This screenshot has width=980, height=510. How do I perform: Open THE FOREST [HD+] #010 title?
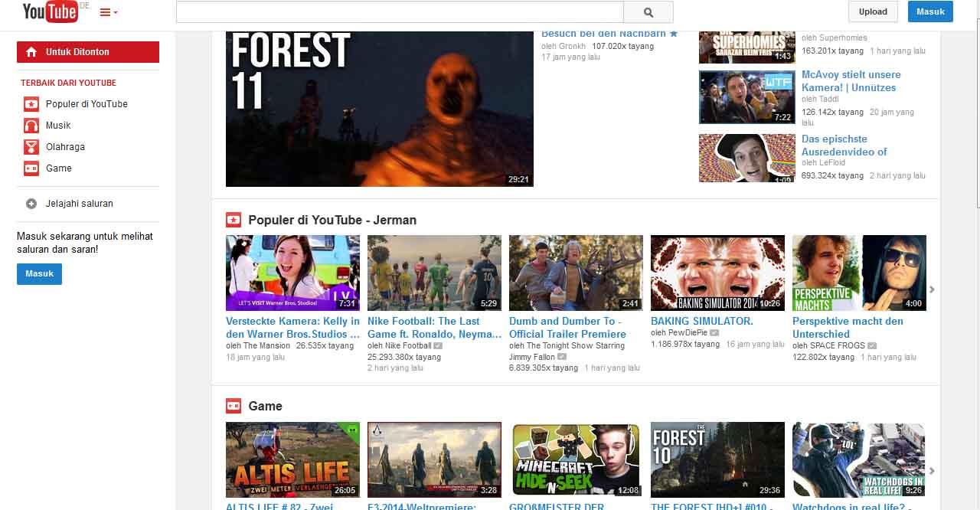(x=711, y=506)
